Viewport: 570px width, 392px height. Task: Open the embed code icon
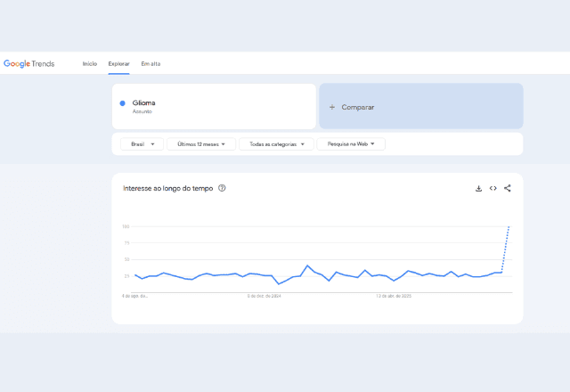click(493, 188)
